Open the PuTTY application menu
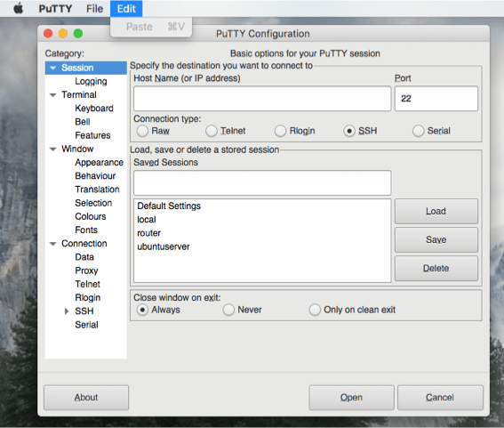The image size is (504, 428). pos(55,9)
